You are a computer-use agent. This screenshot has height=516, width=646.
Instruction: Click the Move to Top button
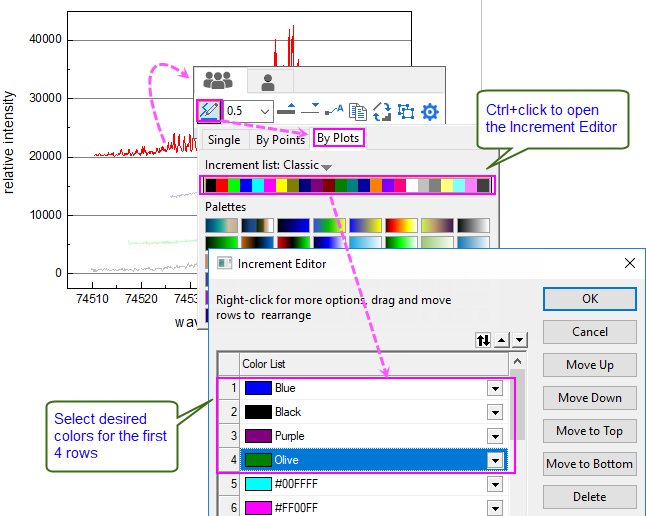tap(590, 431)
